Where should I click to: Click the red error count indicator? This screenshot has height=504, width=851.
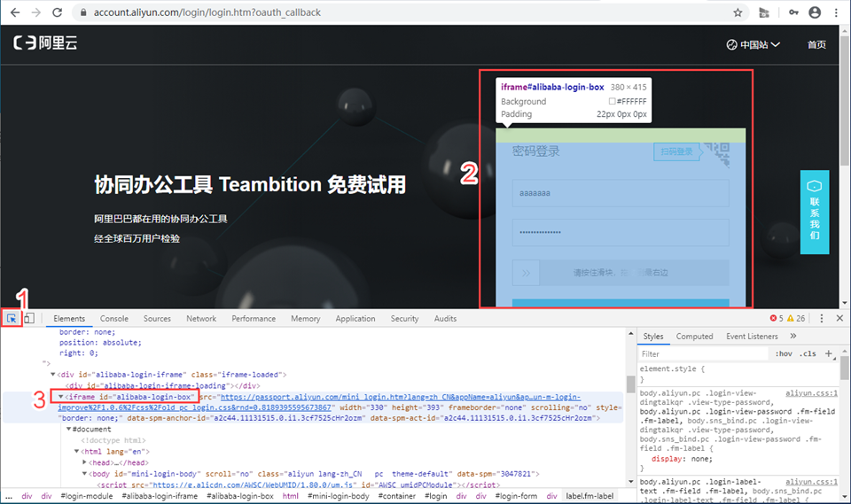pos(776,318)
